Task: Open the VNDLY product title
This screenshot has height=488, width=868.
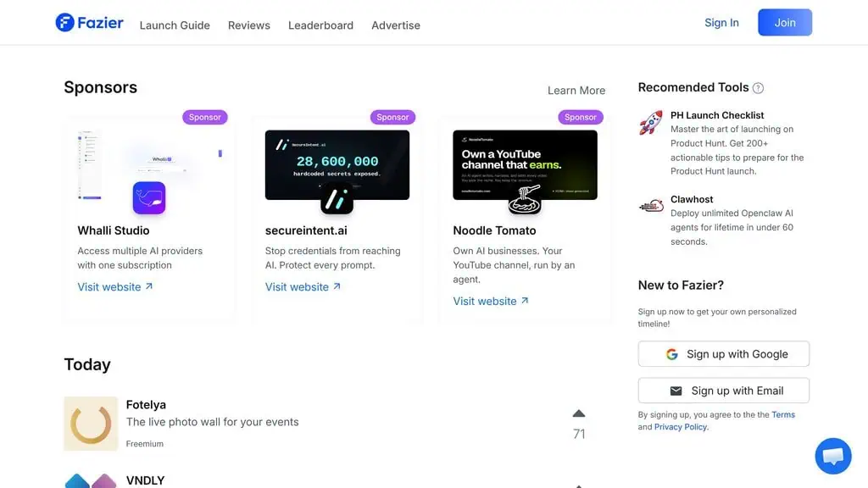Action: 145,481
